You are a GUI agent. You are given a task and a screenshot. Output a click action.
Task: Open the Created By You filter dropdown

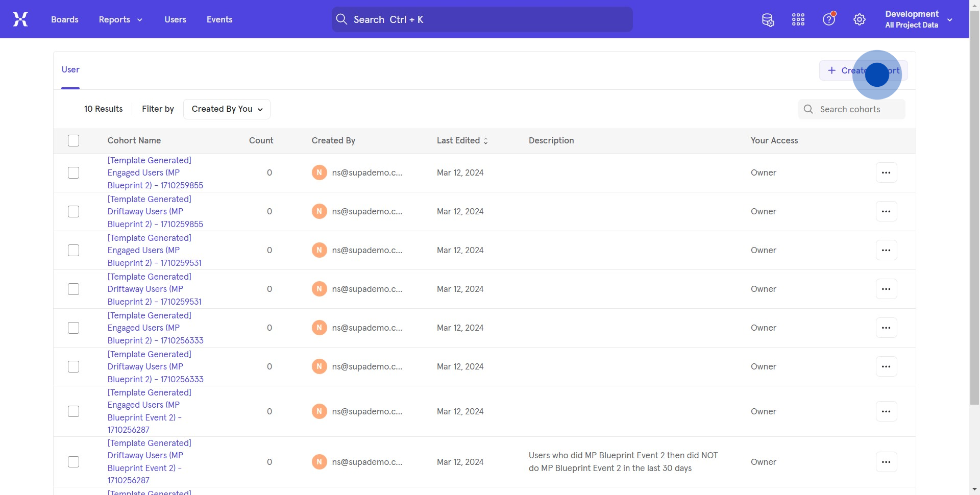(x=227, y=109)
